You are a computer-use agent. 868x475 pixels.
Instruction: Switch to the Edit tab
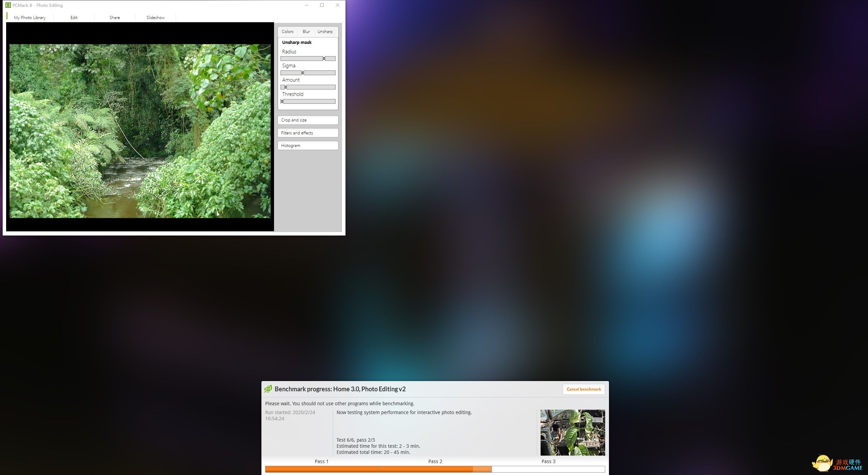[74, 17]
